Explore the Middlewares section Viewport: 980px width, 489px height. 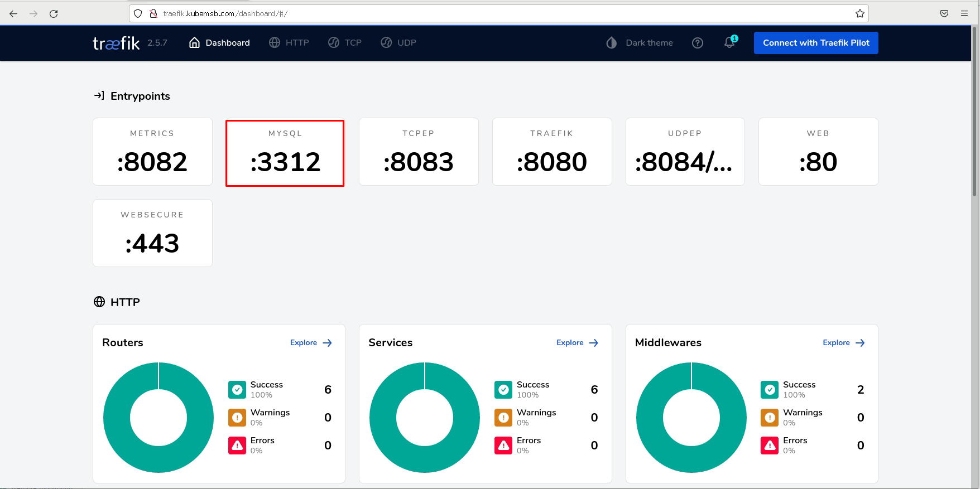point(843,343)
